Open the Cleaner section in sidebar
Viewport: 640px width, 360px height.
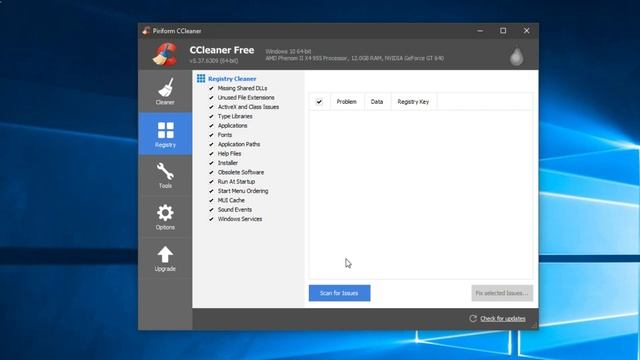pyautogui.click(x=165, y=91)
